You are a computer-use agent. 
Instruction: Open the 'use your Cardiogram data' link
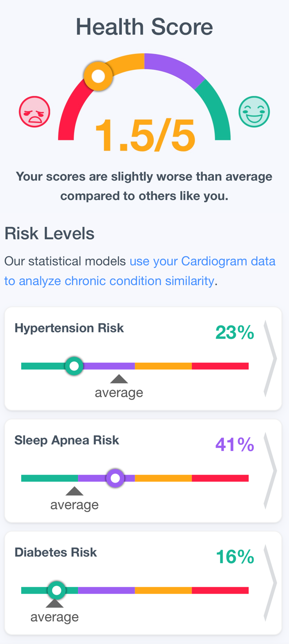coord(202,261)
